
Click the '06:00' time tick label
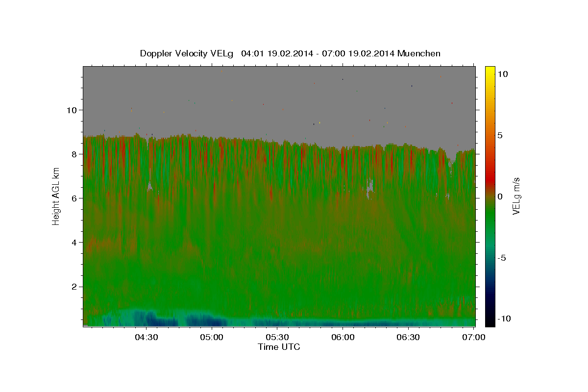point(343,337)
